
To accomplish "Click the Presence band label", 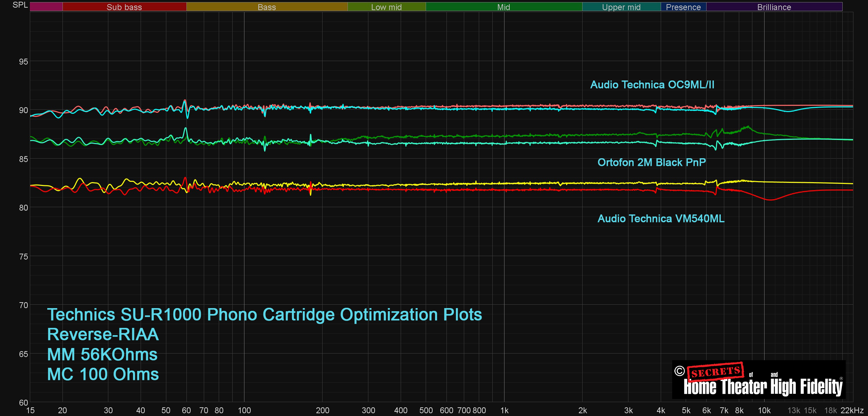I will pyautogui.click(x=683, y=7).
